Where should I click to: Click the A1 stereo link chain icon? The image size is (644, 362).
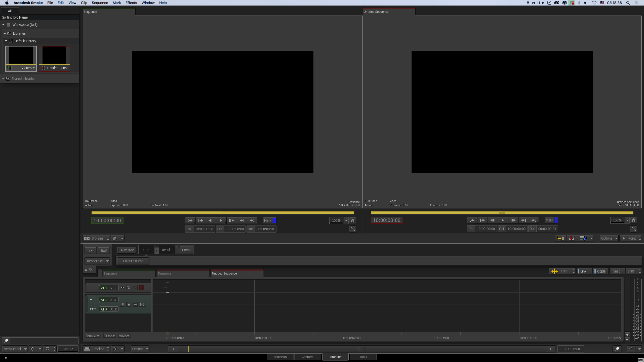(93, 309)
